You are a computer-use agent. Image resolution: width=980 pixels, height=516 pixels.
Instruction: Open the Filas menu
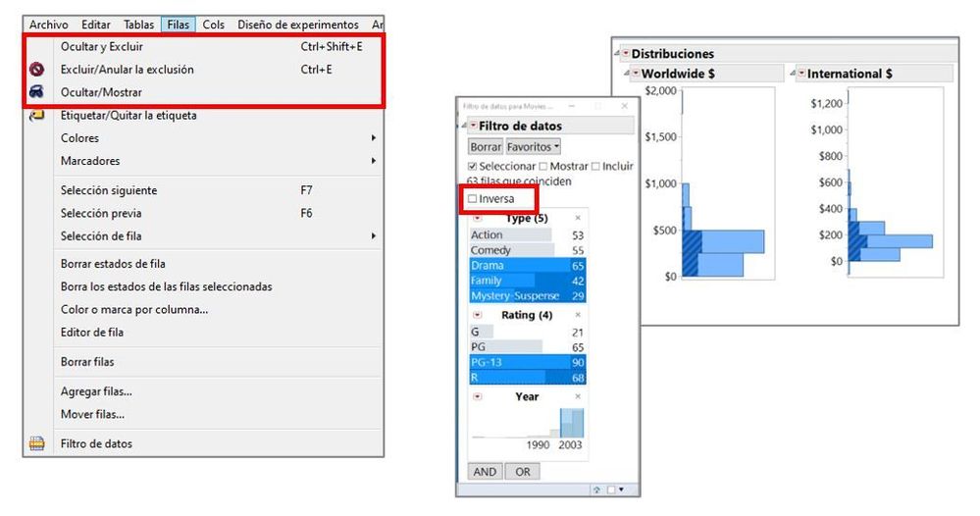point(179,25)
